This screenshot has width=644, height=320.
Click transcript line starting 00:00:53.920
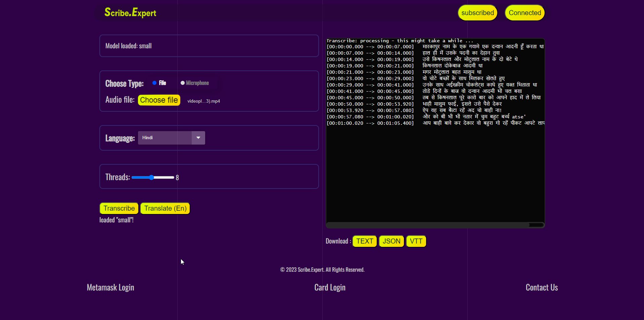tap(414, 110)
